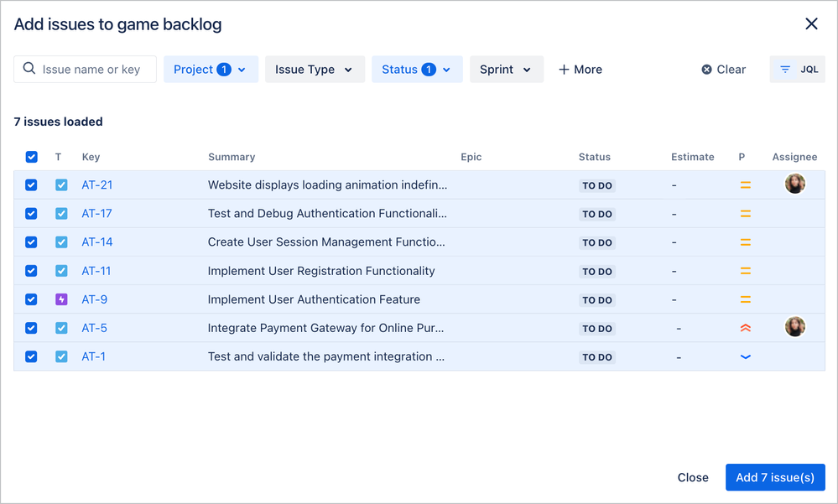Click medium priority icon in AT-17 row

(x=745, y=214)
